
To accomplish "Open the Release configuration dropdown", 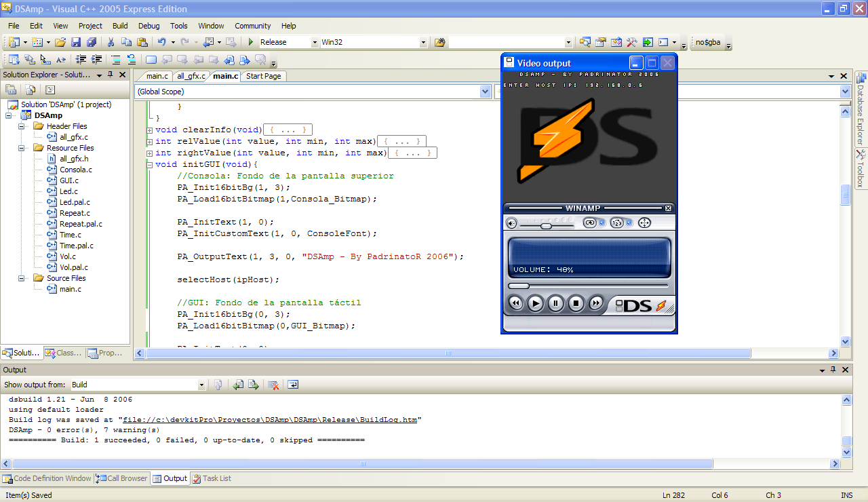I will pos(314,42).
